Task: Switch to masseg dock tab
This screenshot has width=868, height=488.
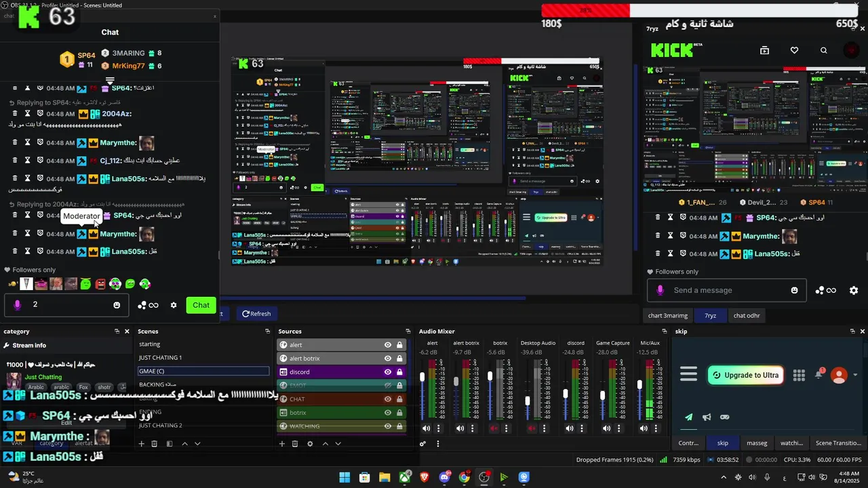Action: point(757,443)
